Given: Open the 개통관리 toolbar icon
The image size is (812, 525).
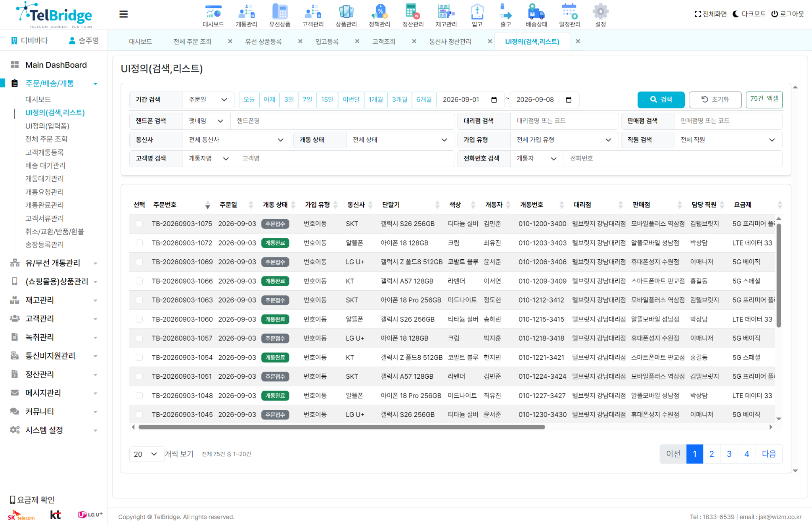Looking at the screenshot, I should point(246,15).
